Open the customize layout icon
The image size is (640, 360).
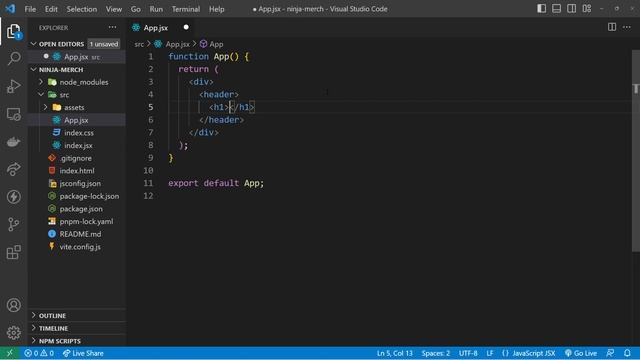click(587, 9)
